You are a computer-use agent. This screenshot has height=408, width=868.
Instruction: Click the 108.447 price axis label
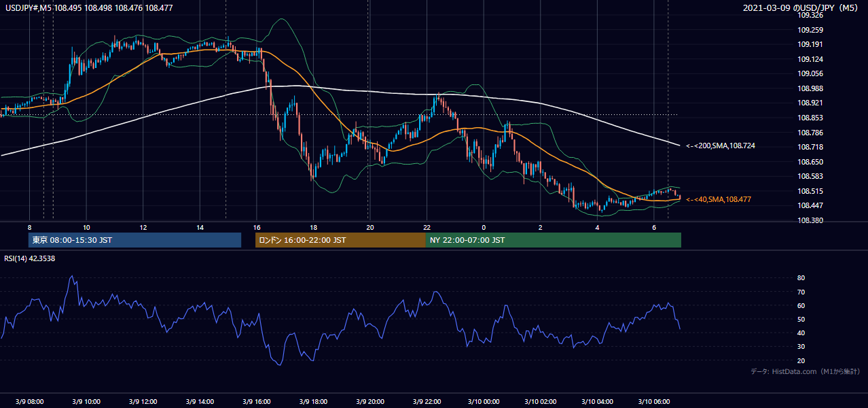(x=810, y=205)
